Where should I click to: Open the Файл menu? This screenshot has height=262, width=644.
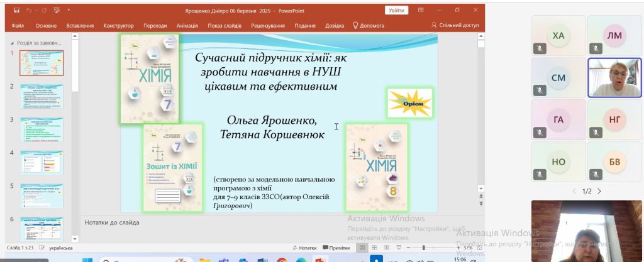point(18,25)
